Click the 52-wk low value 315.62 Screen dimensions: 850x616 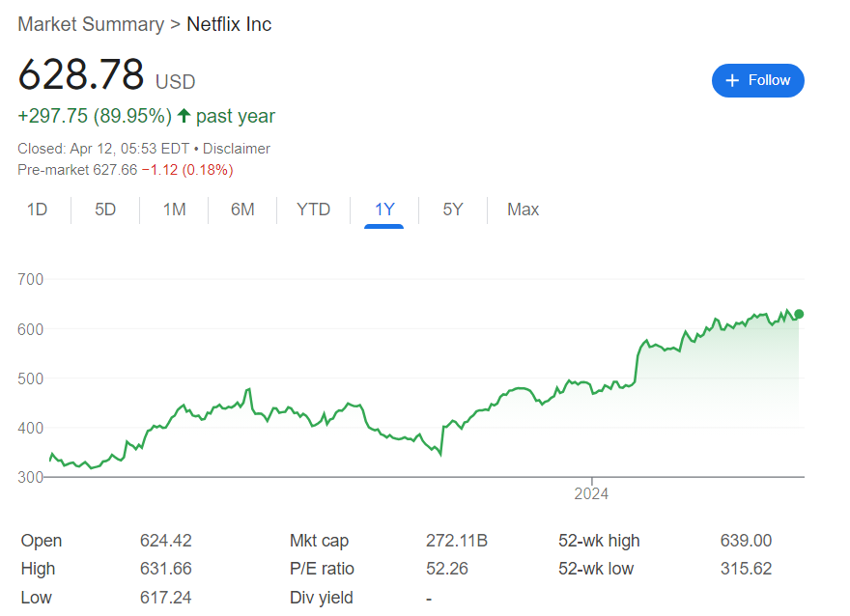click(746, 569)
